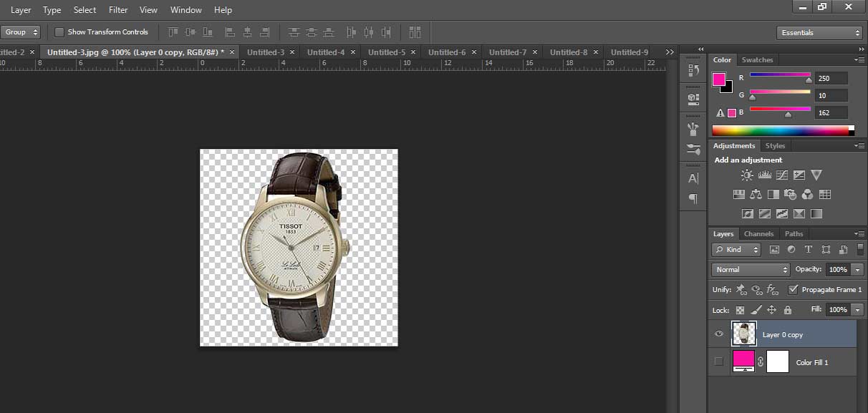This screenshot has height=413, width=868.
Task: Toggle the layer filtering switch
Action: point(861,250)
